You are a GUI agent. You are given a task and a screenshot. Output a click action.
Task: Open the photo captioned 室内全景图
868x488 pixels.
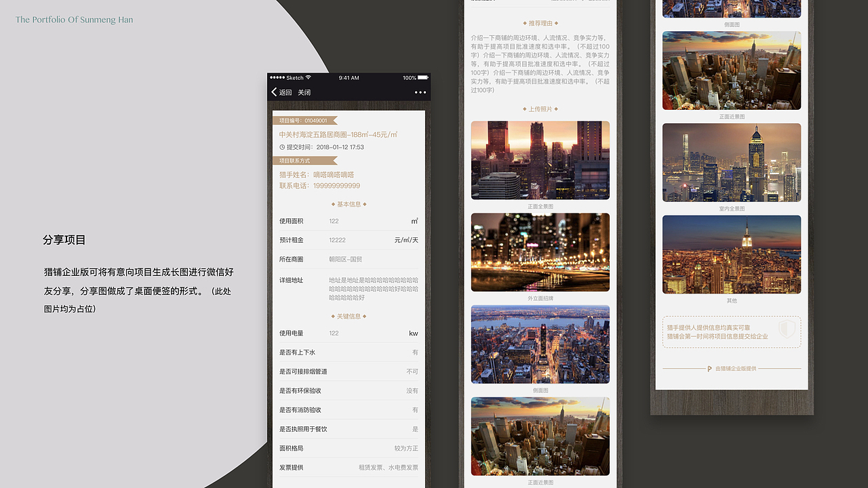click(732, 163)
